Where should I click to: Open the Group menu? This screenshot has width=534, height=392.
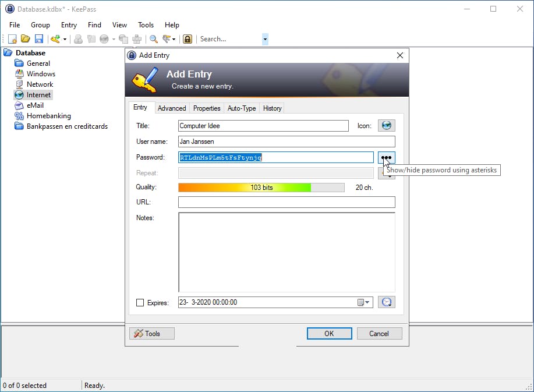pyautogui.click(x=40, y=25)
